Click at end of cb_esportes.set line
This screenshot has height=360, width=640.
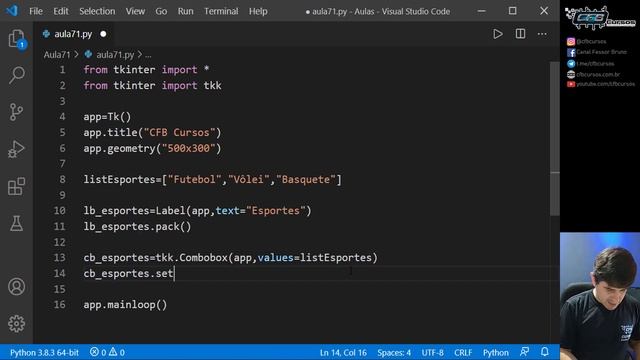click(x=174, y=273)
